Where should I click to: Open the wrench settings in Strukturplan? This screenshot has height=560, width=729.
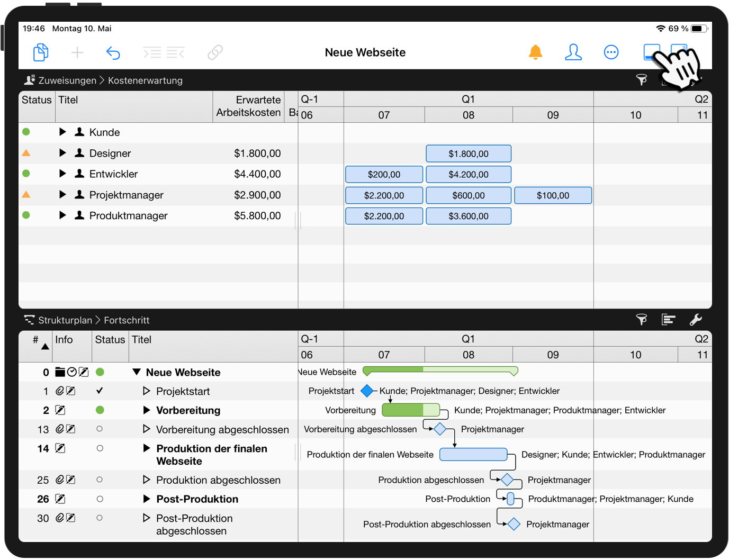(x=696, y=320)
